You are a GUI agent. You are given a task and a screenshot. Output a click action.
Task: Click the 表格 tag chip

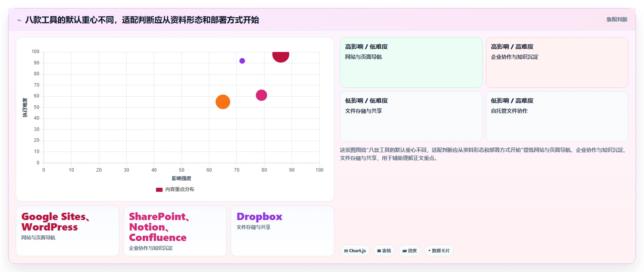point(384,251)
